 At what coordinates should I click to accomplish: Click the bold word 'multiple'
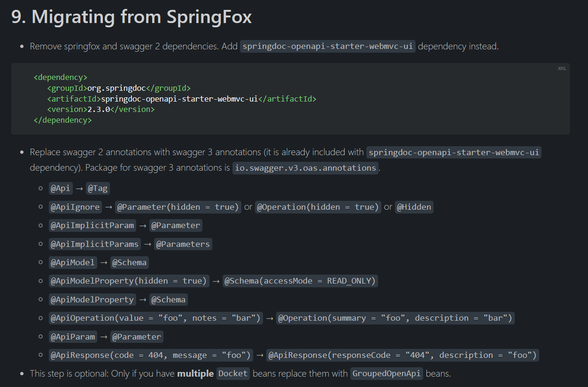pos(195,373)
